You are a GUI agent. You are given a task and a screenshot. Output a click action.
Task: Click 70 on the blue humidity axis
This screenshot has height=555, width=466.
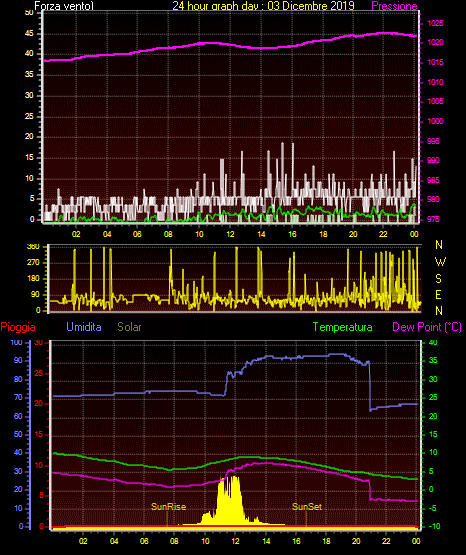(18, 397)
